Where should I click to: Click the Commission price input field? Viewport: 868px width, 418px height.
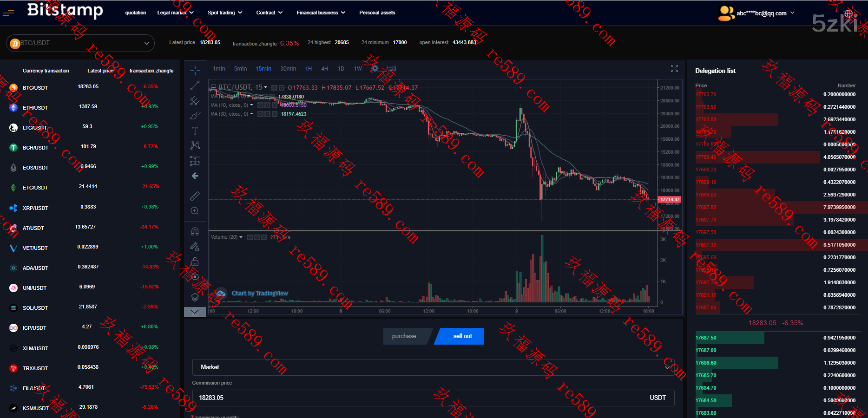418,398
